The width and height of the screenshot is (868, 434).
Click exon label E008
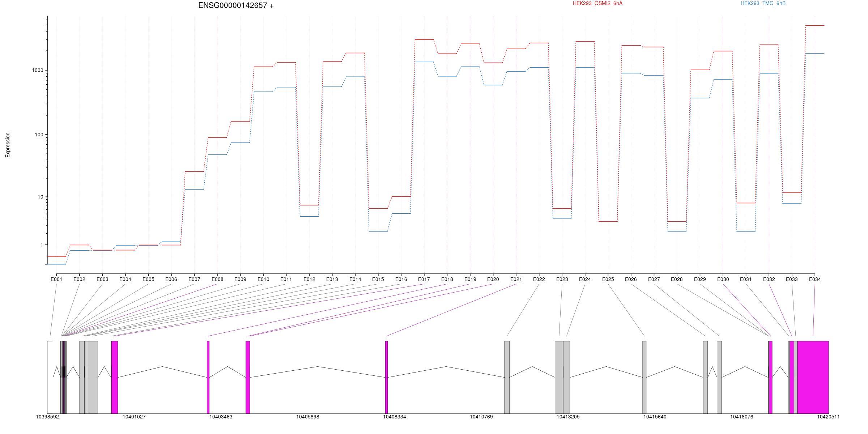point(217,279)
